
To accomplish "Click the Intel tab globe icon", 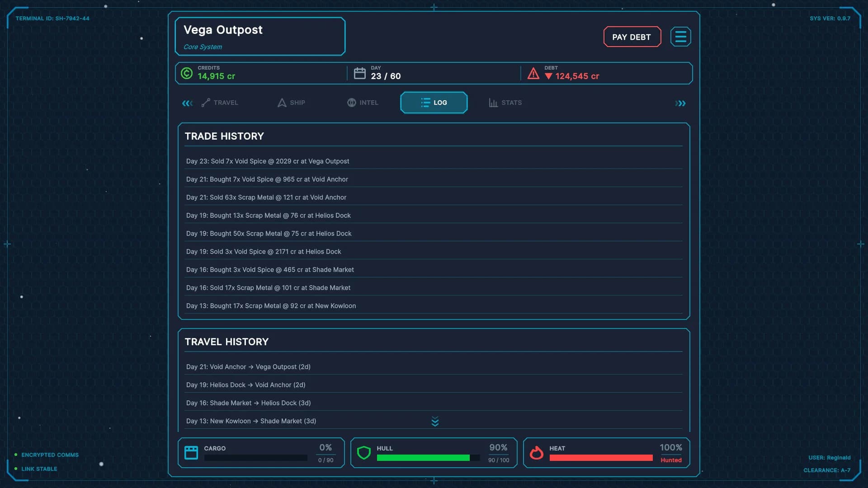I will pyautogui.click(x=352, y=103).
